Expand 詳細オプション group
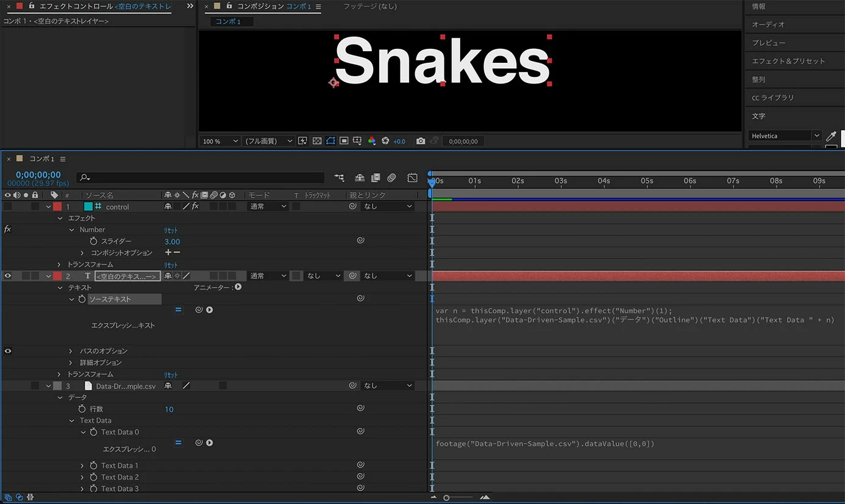The height and width of the screenshot is (504, 845). click(x=71, y=363)
